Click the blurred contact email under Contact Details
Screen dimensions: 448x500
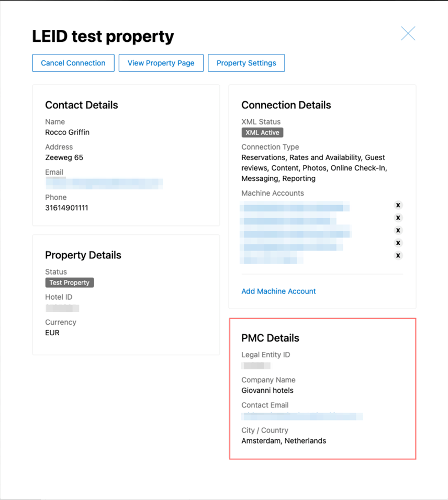point(104,184)
